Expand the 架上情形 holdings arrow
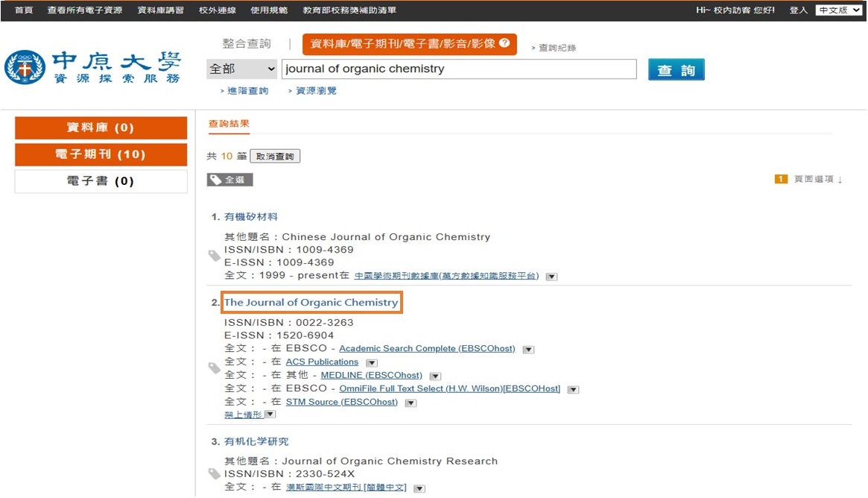868x498 pixels. point(270,415)
